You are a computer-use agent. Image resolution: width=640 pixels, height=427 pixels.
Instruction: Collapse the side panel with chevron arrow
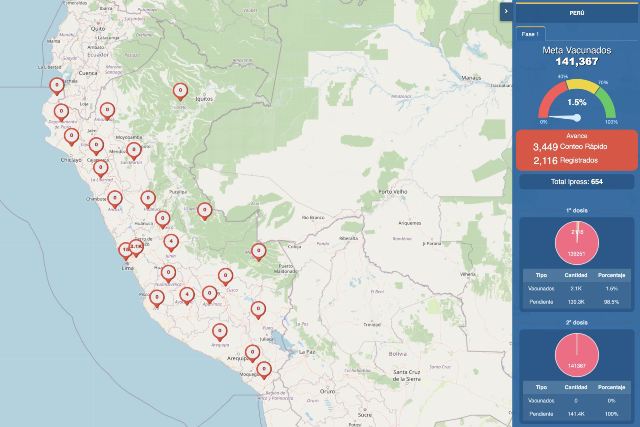[506, 10]
